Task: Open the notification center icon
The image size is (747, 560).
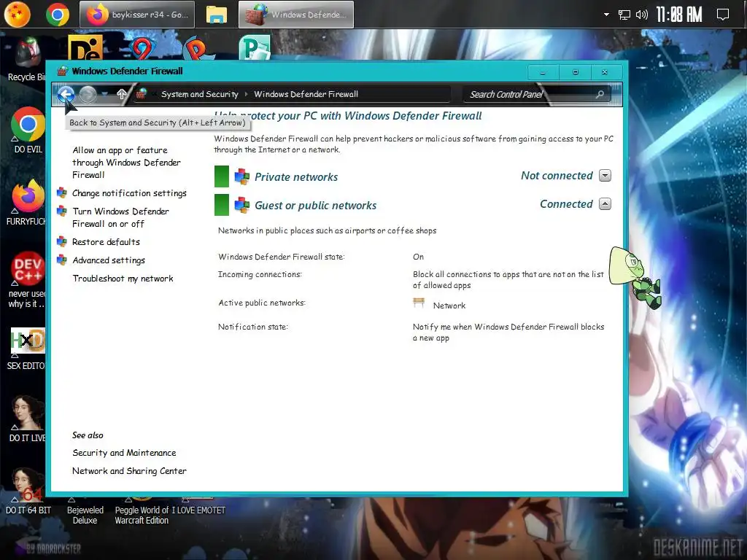Action: point(723,15)
